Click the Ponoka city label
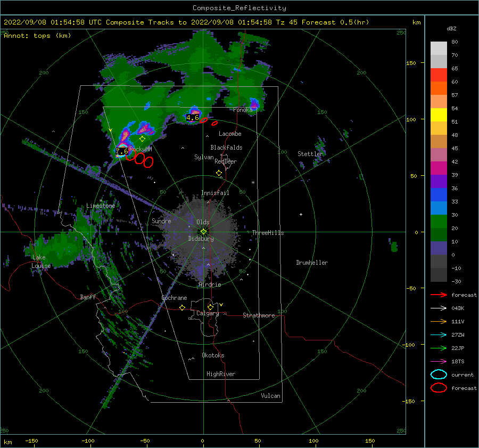This screenshot has height=448, width=479. click(x=243, y=110)
